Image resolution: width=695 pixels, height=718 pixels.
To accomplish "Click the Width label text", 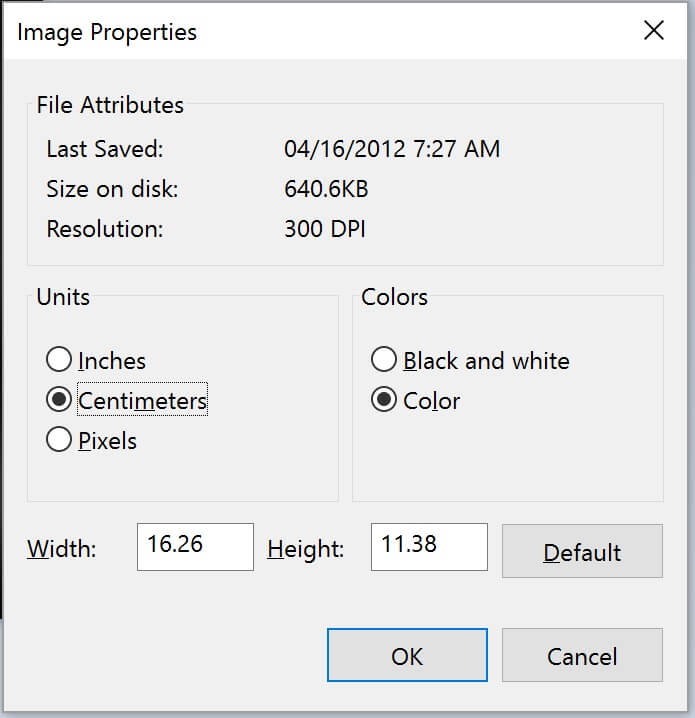I will pos(62,549).
